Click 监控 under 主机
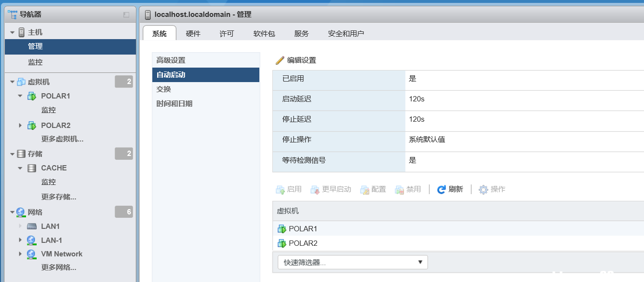644x282 pixels. (x=35, y=62)
